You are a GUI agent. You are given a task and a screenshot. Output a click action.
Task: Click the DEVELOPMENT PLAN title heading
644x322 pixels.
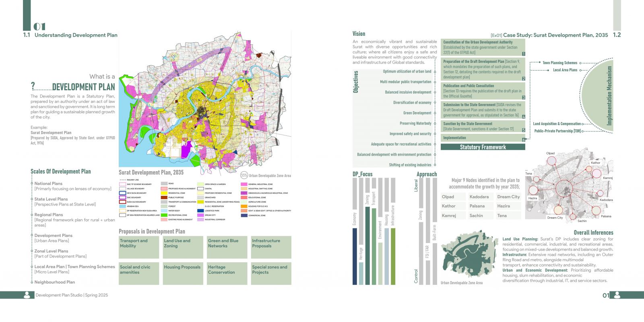83,87
